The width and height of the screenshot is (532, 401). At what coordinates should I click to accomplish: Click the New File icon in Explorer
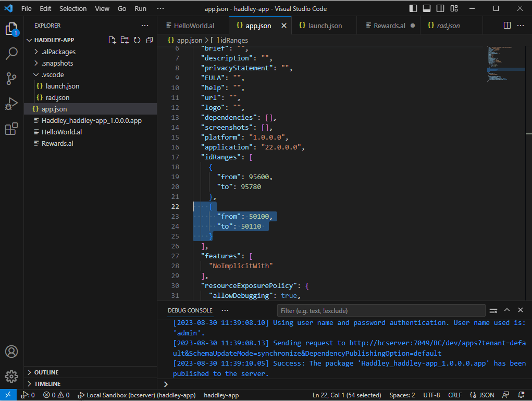pyautogui.click(x=112, y=41)
